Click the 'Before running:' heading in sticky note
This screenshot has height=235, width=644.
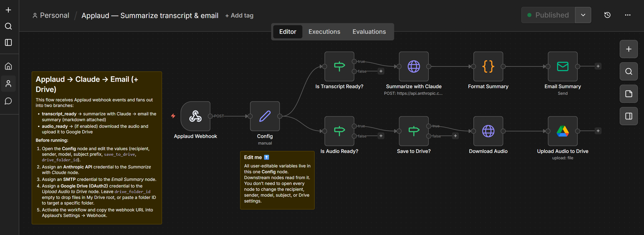(52, 140)
